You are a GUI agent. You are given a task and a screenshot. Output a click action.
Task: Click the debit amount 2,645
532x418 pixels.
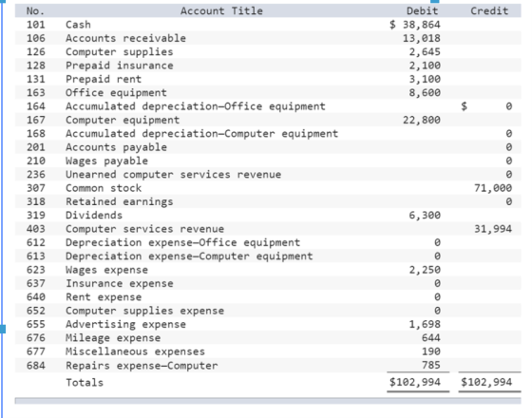tap(425, 51)
